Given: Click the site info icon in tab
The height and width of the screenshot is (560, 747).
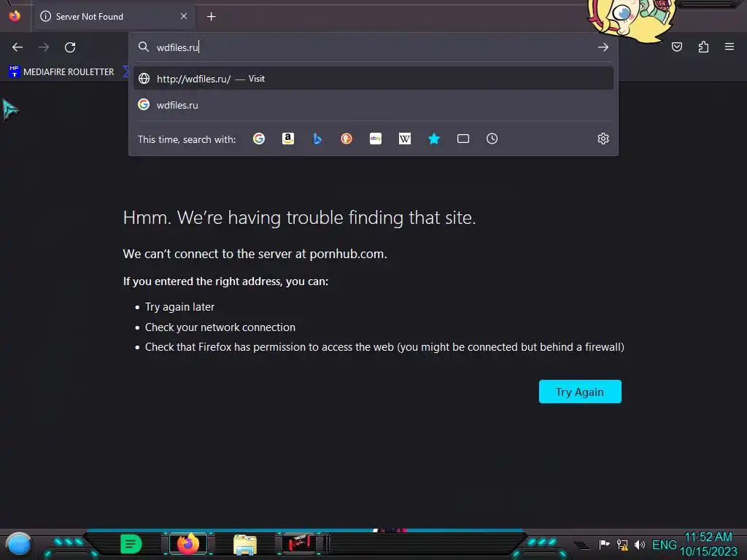Looking at the screenshot, I should point(46,16).
